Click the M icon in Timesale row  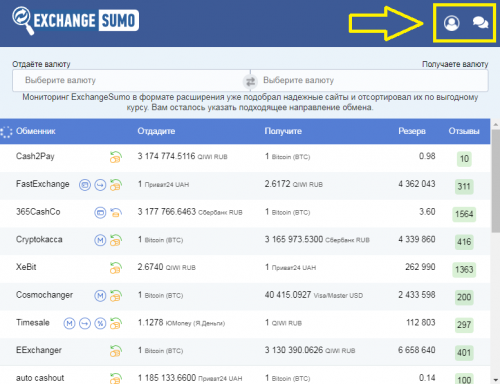[x=69, y=323]
